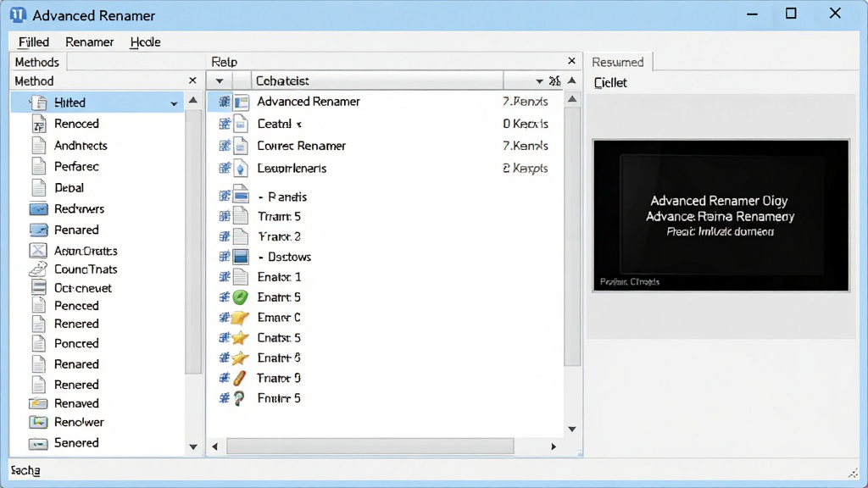Open the Hitted method dropdown arrow
Viewport: 868px width, 488px height.
174,103
